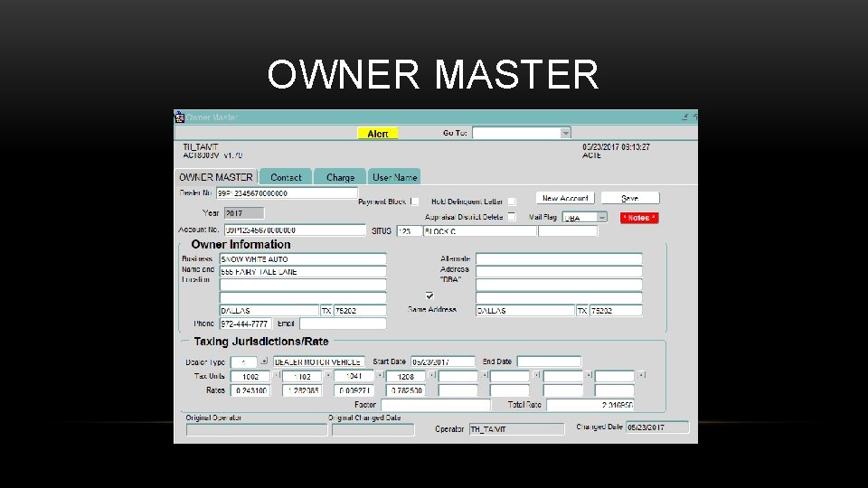Click the 'OWNER MASTER' slide title
The image size is (868, 488).
point(433,74)
